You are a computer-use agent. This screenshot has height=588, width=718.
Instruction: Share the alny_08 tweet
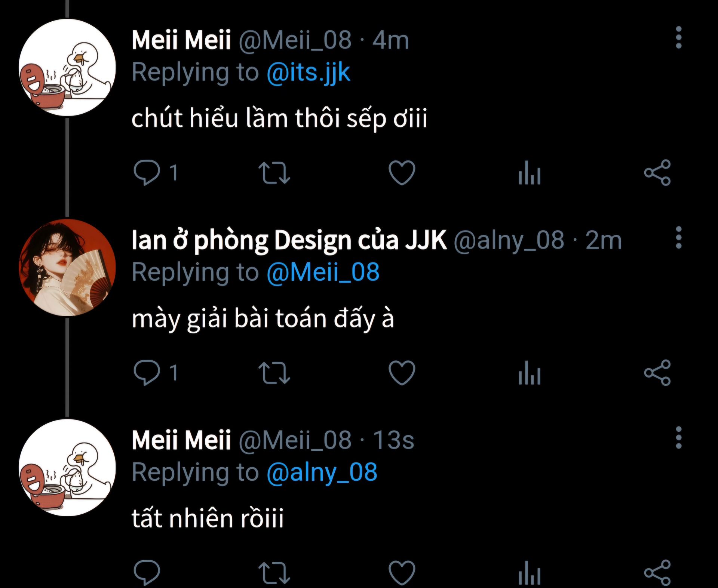[657, 373]
